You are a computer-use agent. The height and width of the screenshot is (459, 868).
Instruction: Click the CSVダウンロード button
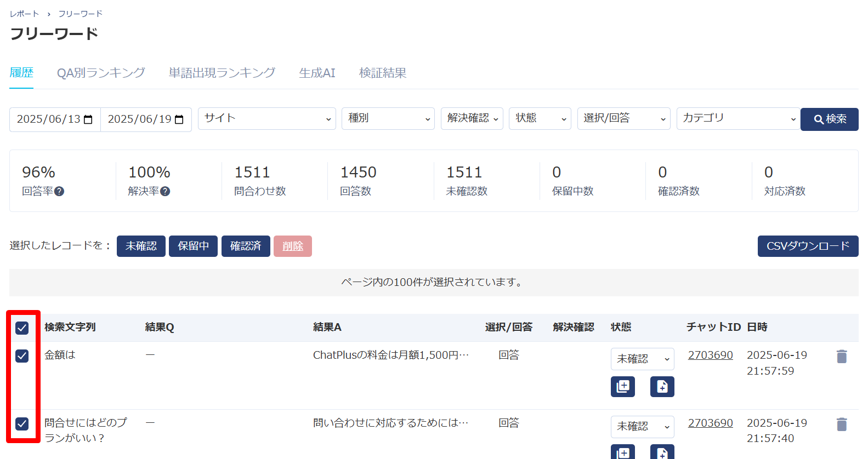(x=808, y=246)
